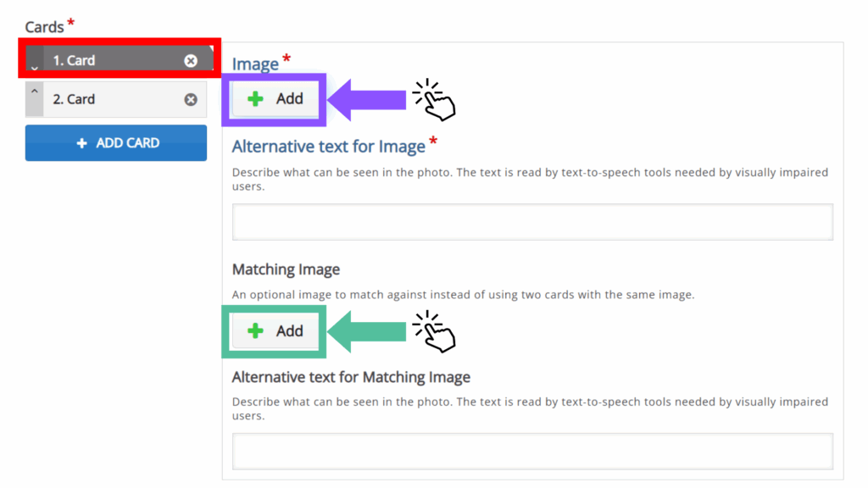The image size is (868, 488).
Task: Remove 1. Card using its X icon
Action: (191, 60)
